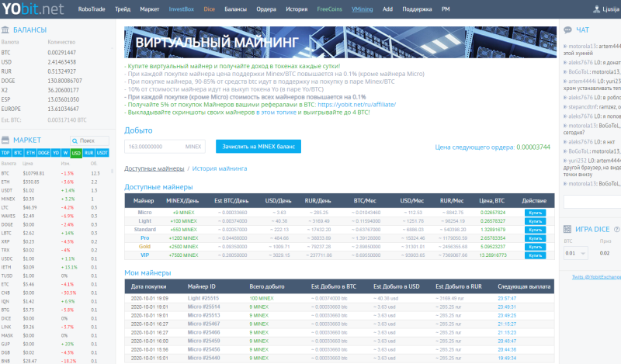Image resolution: width=621 pixels, height=364 pixels.
Task: Go to the RoboTrade menu item
Action: (x=93, y=10)
